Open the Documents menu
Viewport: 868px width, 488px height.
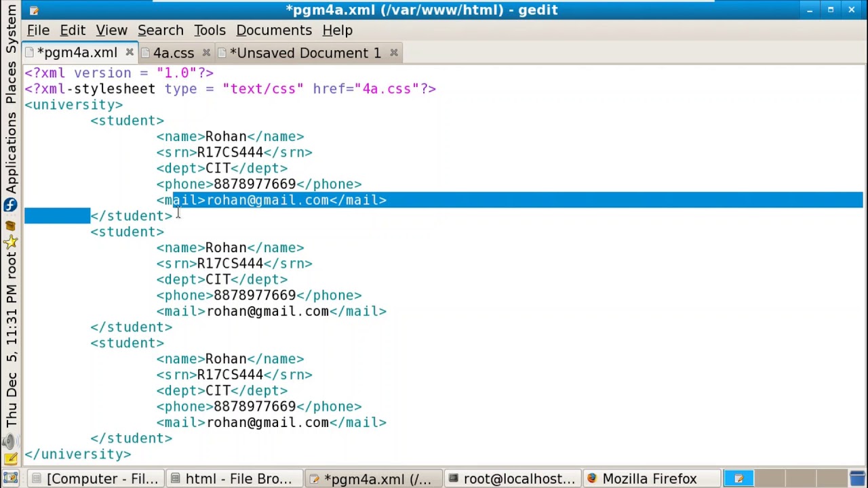(x=274, y=30)
